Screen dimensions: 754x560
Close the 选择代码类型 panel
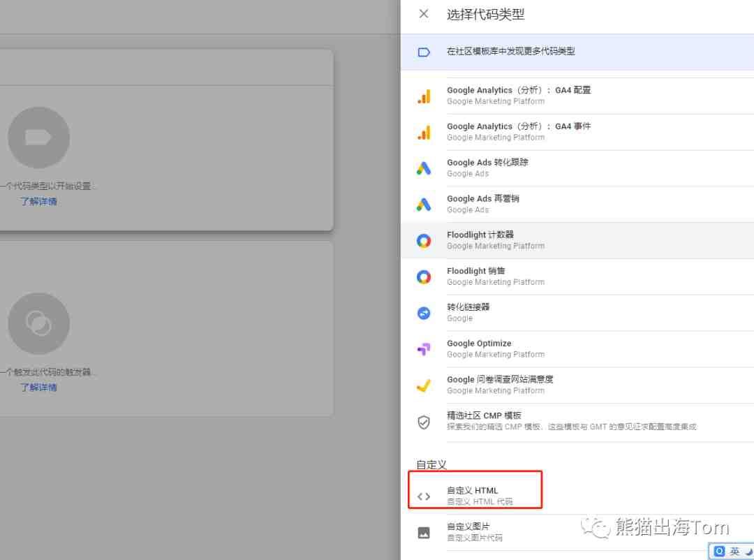pos(424,14)
